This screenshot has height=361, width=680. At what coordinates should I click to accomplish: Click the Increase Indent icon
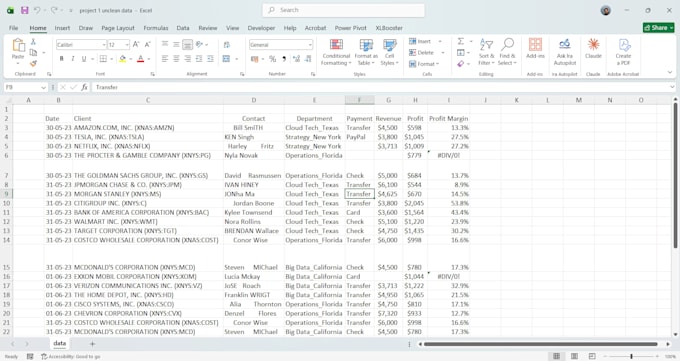210,59
